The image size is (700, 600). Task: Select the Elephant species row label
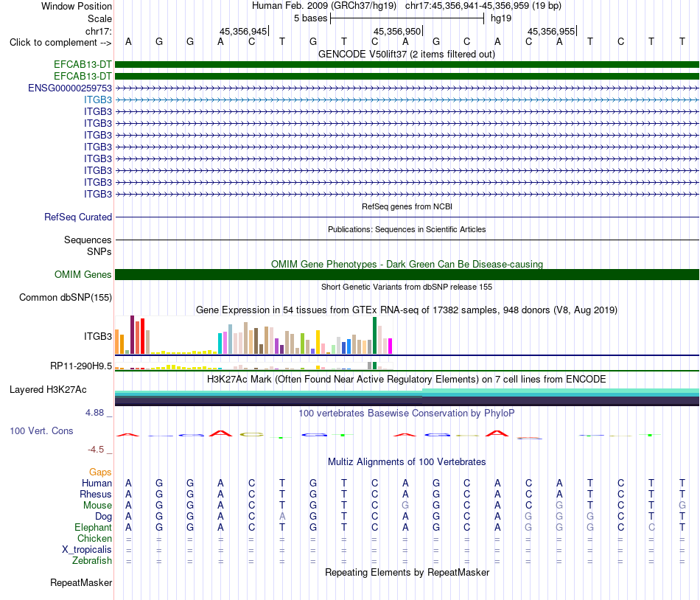click(93, 527)
